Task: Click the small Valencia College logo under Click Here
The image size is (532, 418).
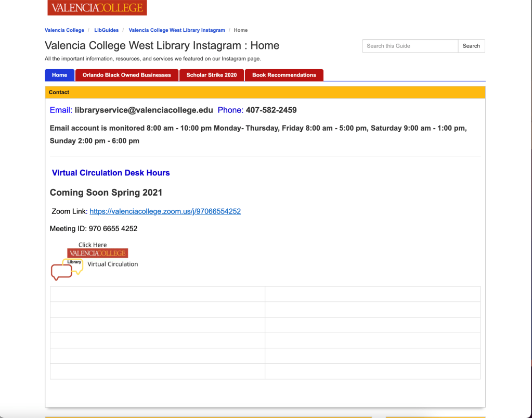Action: click(97, 253)
